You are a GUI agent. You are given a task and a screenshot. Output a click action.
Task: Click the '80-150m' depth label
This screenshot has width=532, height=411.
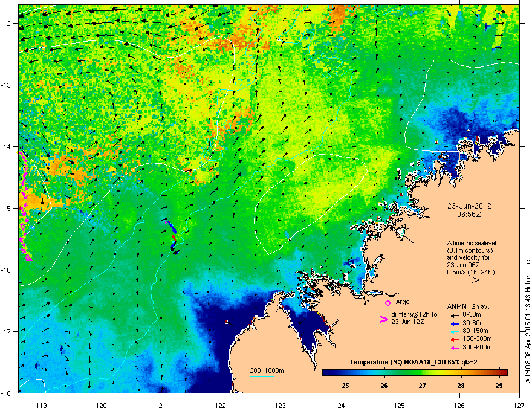click(475, 331)
